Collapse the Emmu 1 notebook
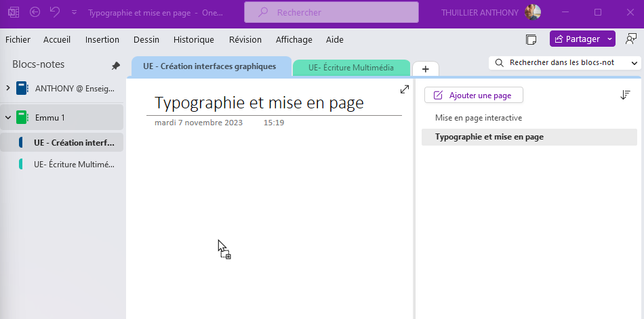This screenshot has width=644, height=319. click(x=8, y=117)
